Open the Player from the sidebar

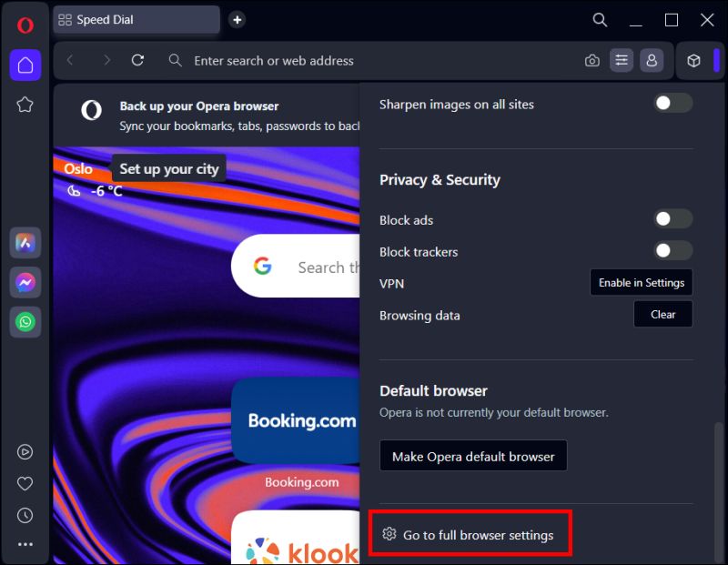(x=25, y=452)
